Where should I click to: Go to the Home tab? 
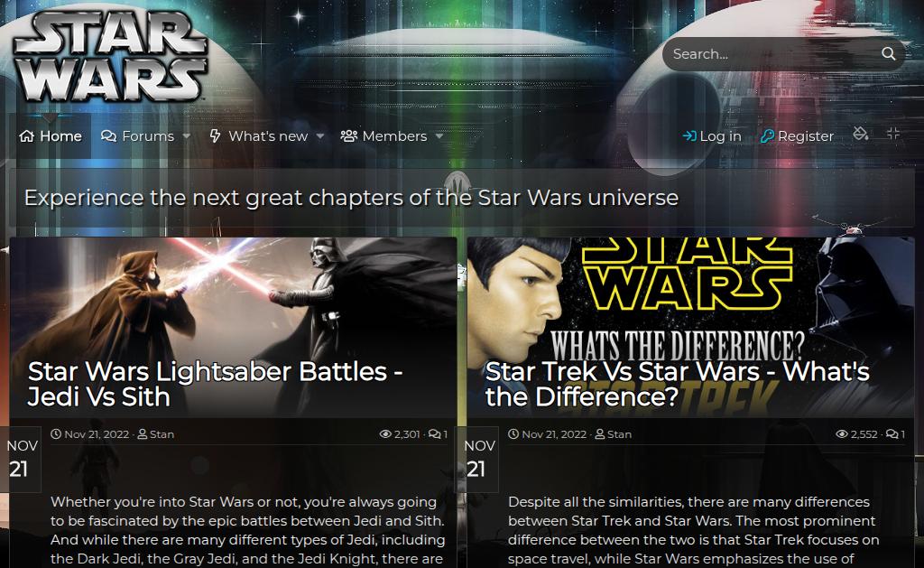click(x=51, y=136)
